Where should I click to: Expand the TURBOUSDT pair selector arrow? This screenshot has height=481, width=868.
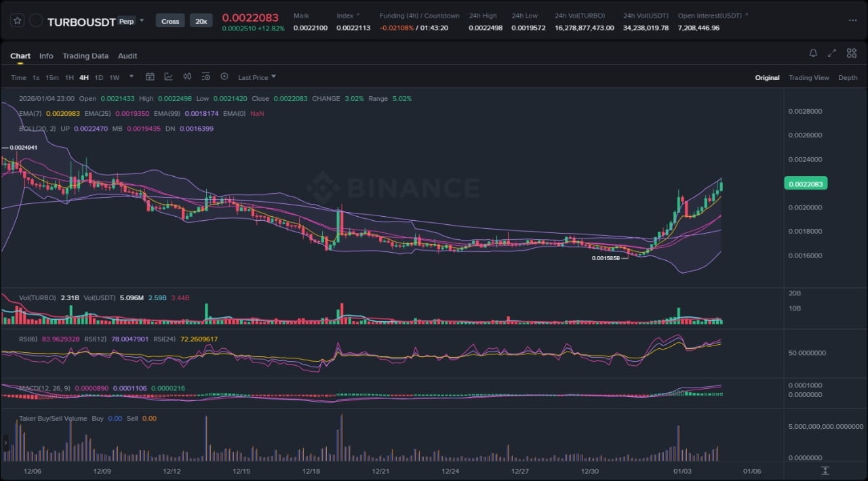click(x=142, y=21)
